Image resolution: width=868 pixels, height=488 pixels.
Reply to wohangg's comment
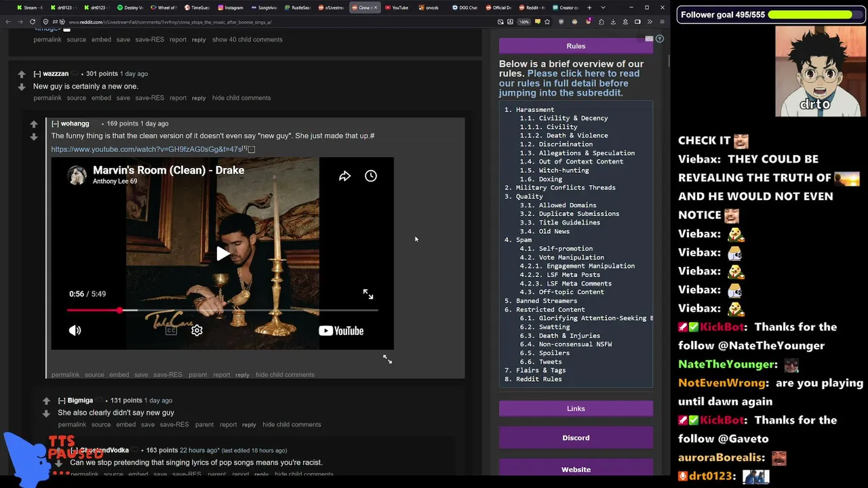coord(242,375)
